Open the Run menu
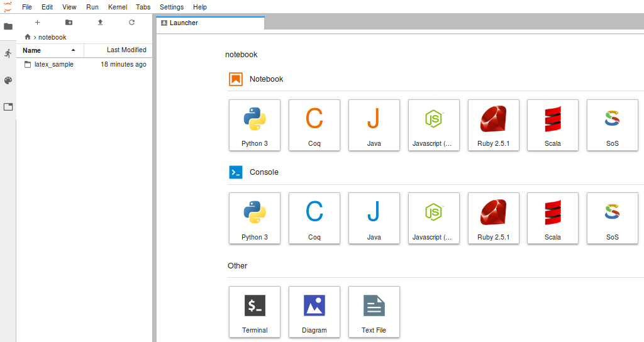644x342 pixels. pos(92,7)
